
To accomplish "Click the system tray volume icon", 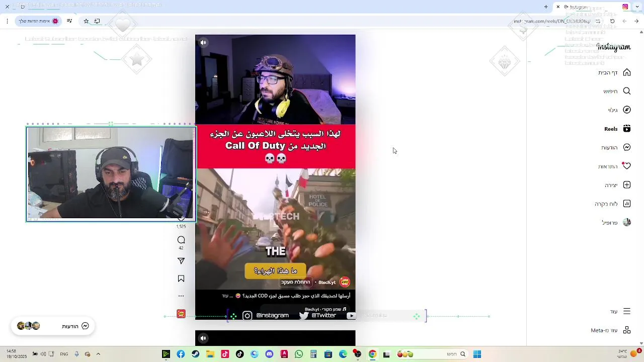I will 43,354.
